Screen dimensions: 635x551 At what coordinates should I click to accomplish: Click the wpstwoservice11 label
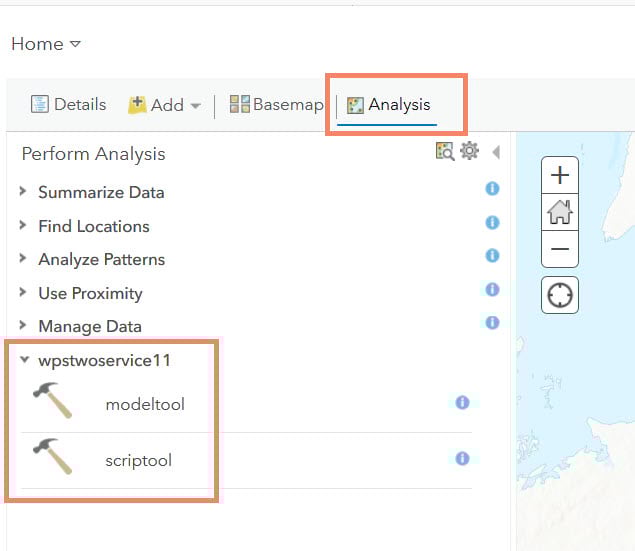(x=104, y=361)
